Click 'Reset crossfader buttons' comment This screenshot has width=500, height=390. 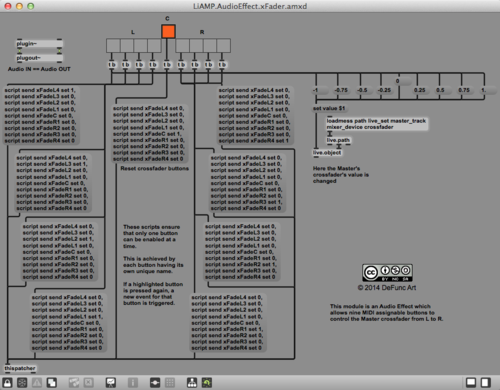tap(155, 168)
